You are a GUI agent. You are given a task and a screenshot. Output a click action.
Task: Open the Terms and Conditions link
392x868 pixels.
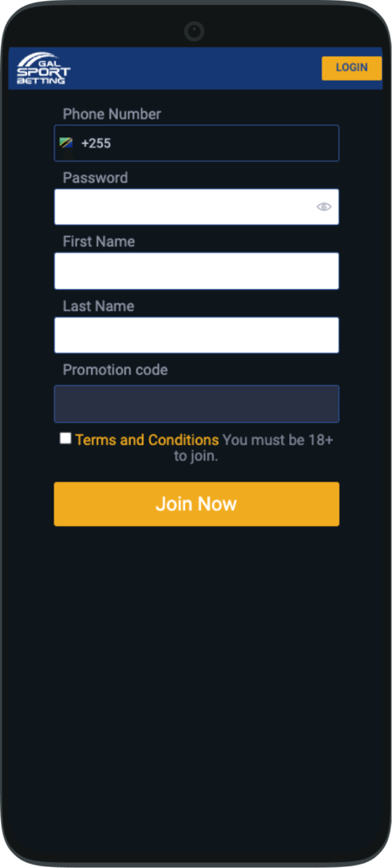pos(147,440)
